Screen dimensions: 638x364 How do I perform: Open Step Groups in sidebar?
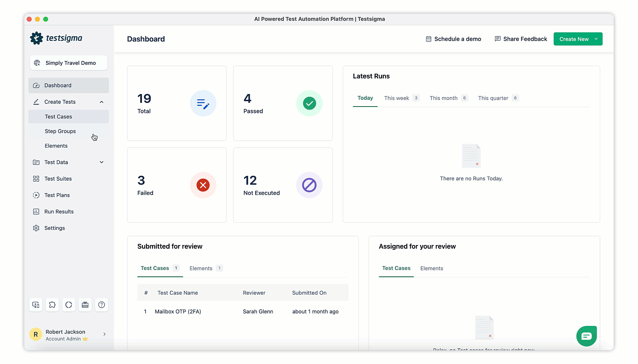point(68,131)
